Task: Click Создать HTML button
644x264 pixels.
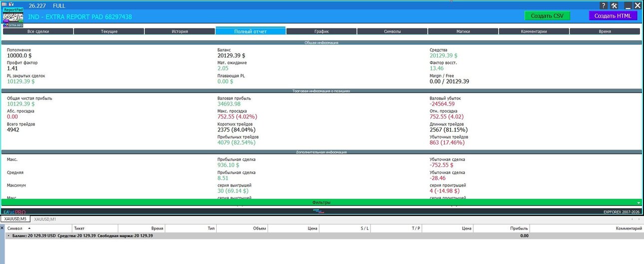Action: (x=613, y=15)
